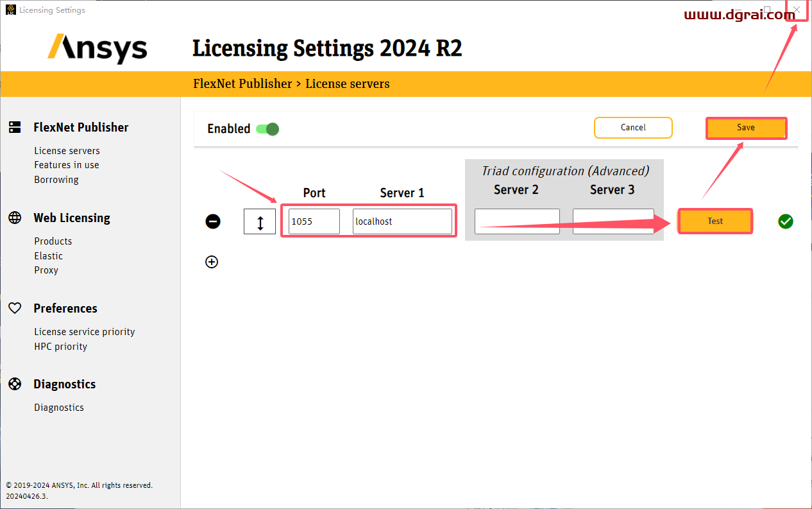Click the build number 20240426.3. text
This screenshot has width=812, height=509.
(27, 496)
